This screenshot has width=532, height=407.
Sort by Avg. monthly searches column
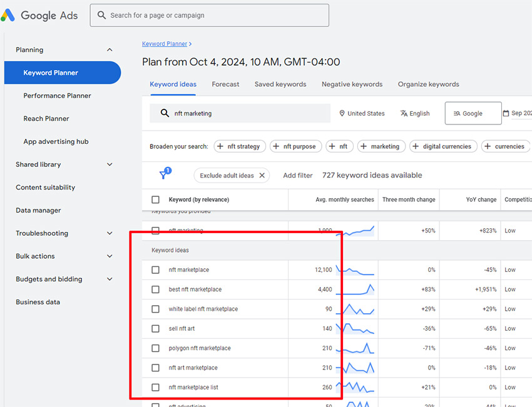[345, 199]
